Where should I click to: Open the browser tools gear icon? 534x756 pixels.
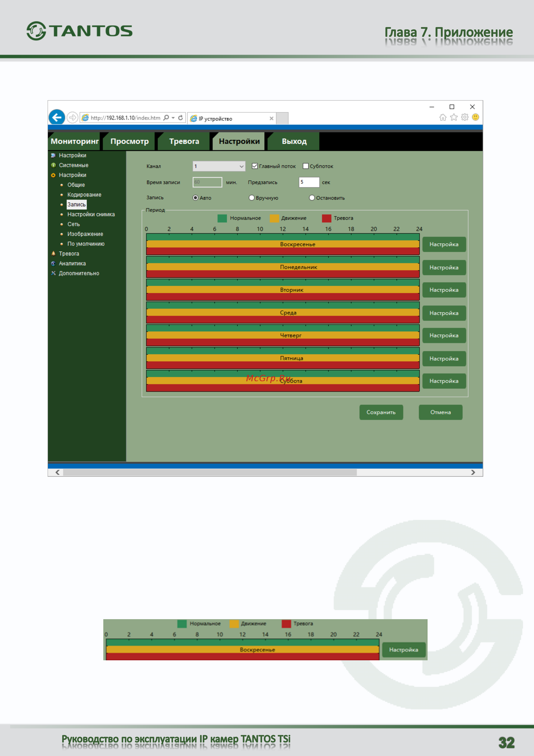[465, 117]
